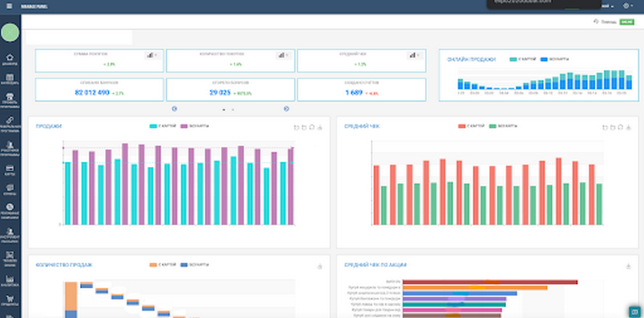Toggle the hamburger menu in top bar
This screenshot has width=644, height=318.
click(9, 6)
